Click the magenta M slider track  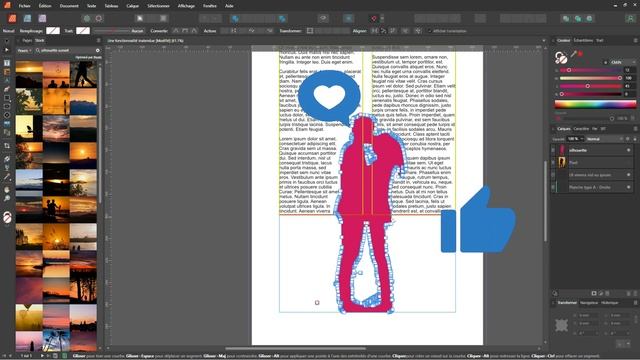590,78
